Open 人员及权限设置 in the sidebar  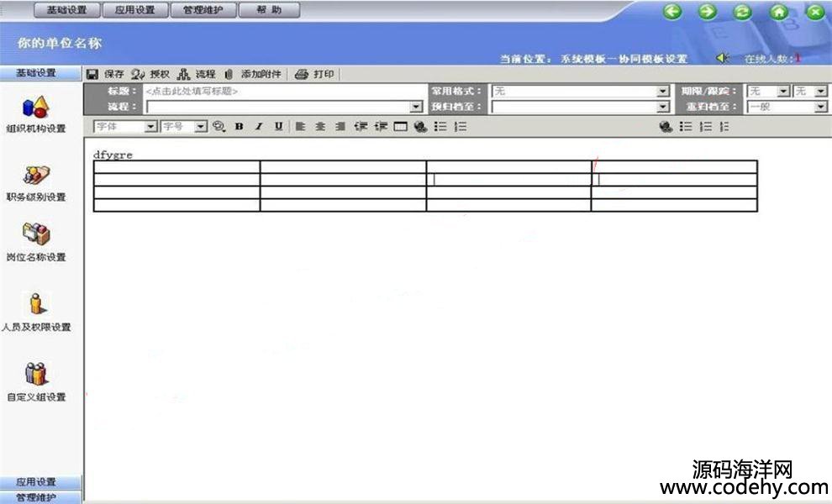(x=35, y=304)
